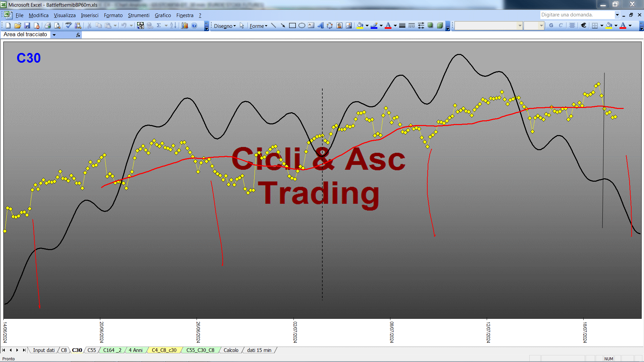Click the Insert Picture from file icon
Screen dimensions: 644x362
[x=349, y=26]
